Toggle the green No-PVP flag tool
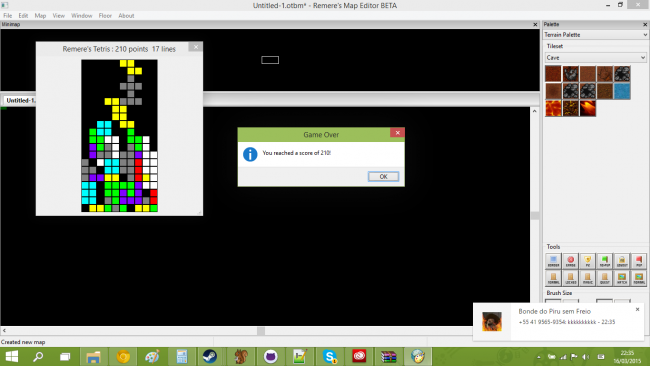The image size is (650, 366). point(605,261)
